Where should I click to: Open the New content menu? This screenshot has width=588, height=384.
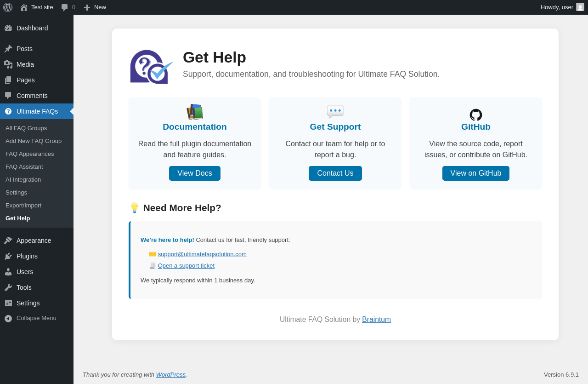[x=95, y=7]
